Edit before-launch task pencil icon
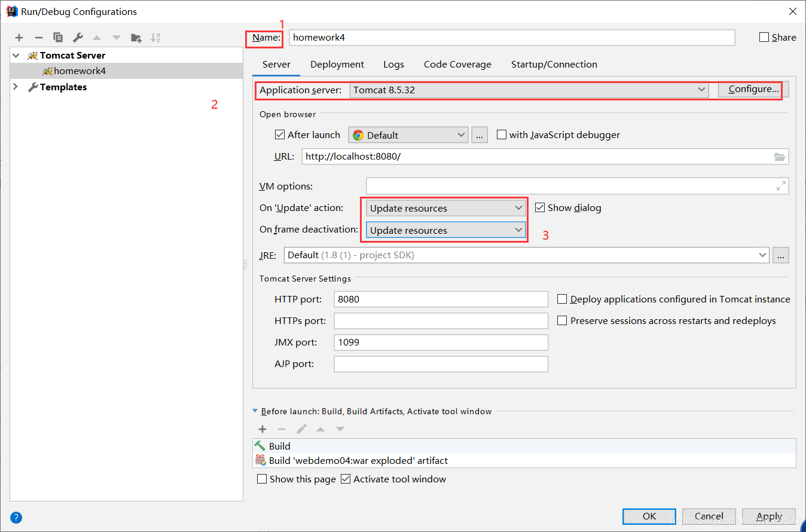The height and width of the screenshot is (532, 806). 301,429
